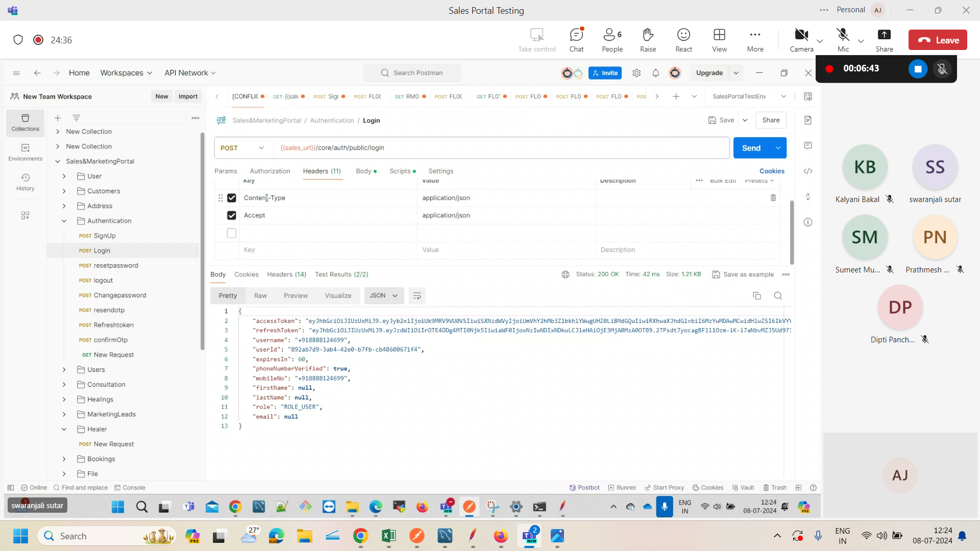Open the Scripts tab
The image size is (980, 551).
coord(402,171)
